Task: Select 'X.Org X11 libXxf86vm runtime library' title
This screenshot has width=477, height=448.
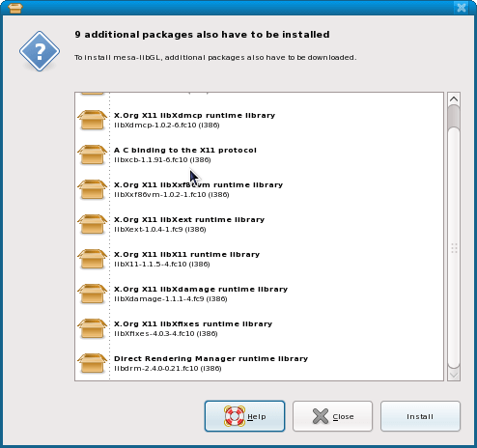Action: click(198, 184)
